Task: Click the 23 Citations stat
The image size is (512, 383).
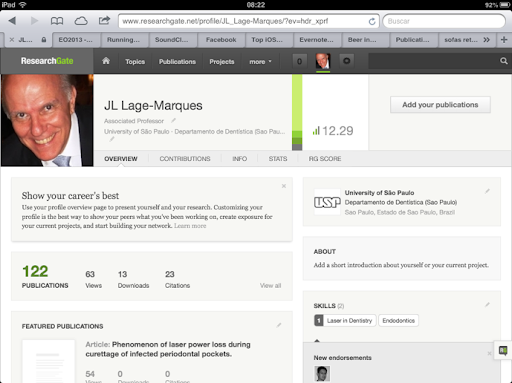Action: 177,279
